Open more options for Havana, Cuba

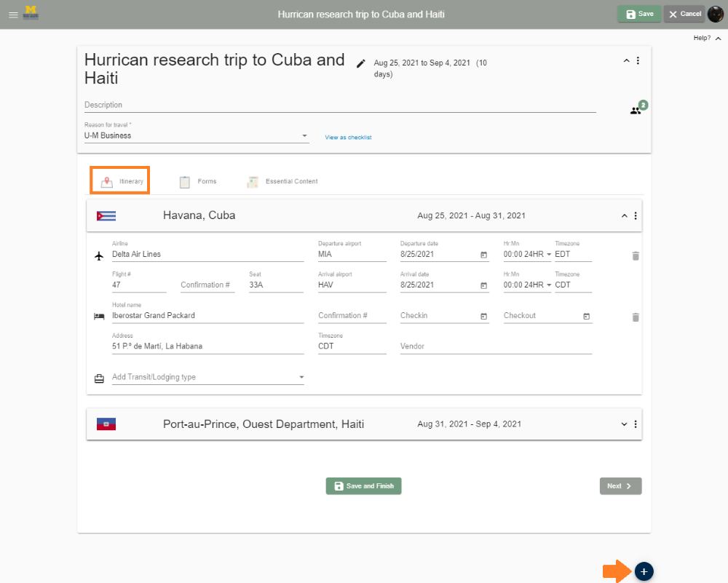click(636, 216)
